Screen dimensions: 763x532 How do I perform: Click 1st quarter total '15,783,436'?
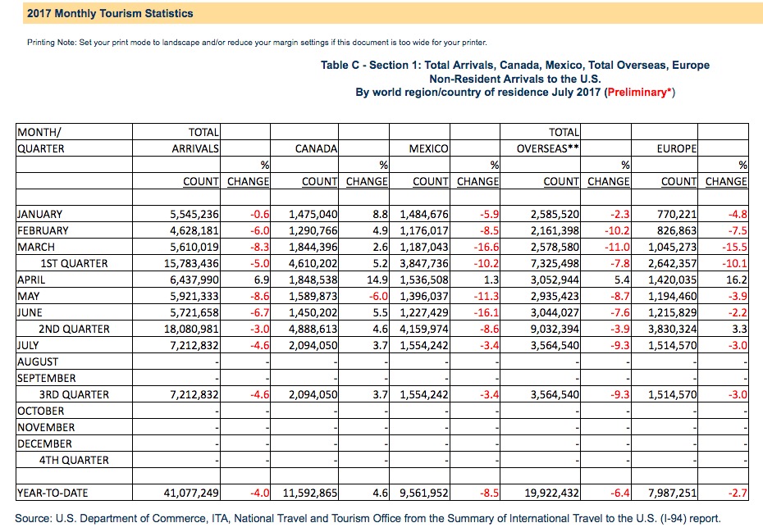[x=192, y=264]
